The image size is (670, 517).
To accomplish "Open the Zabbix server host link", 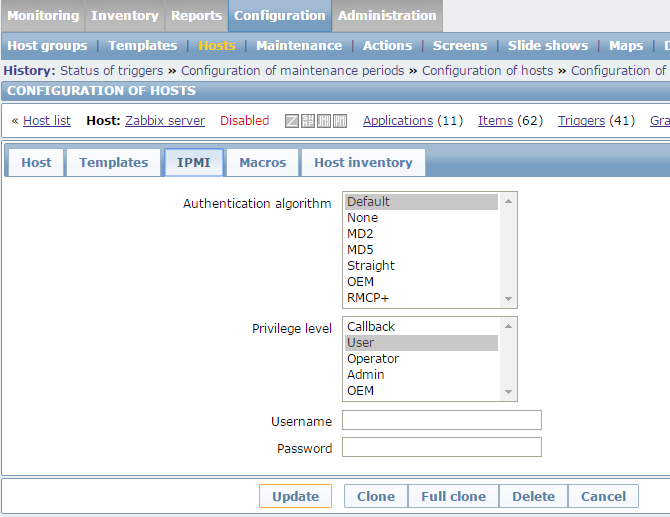I will tap(165, 121).
